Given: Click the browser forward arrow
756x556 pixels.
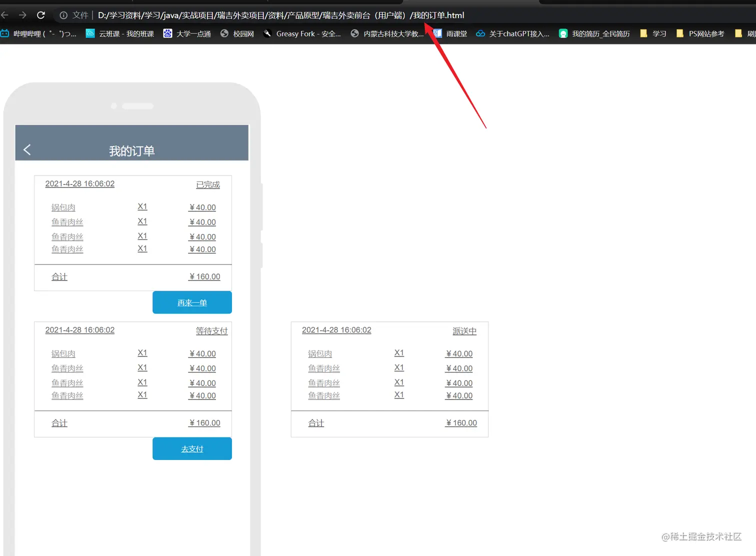Looking at the screenshot, I should 22,15.
